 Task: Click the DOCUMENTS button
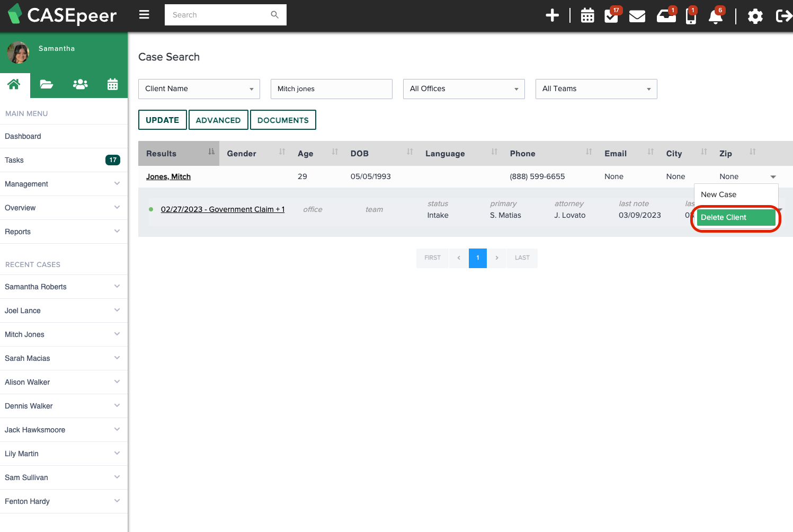283,120
